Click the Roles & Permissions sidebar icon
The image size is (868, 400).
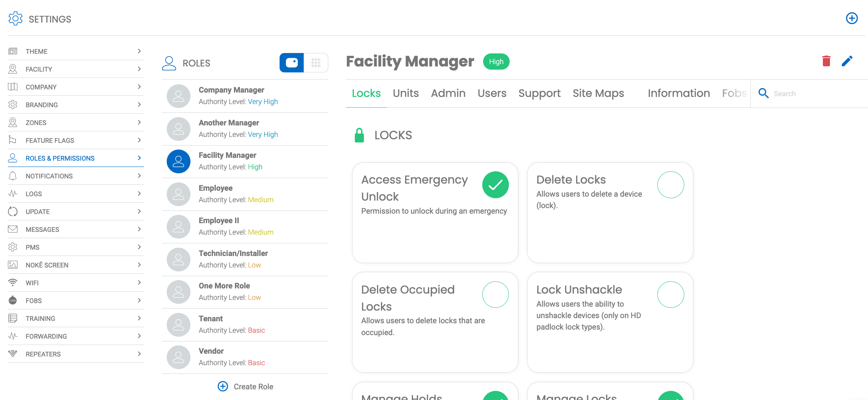pyautogui.click(x=13, y=158)
